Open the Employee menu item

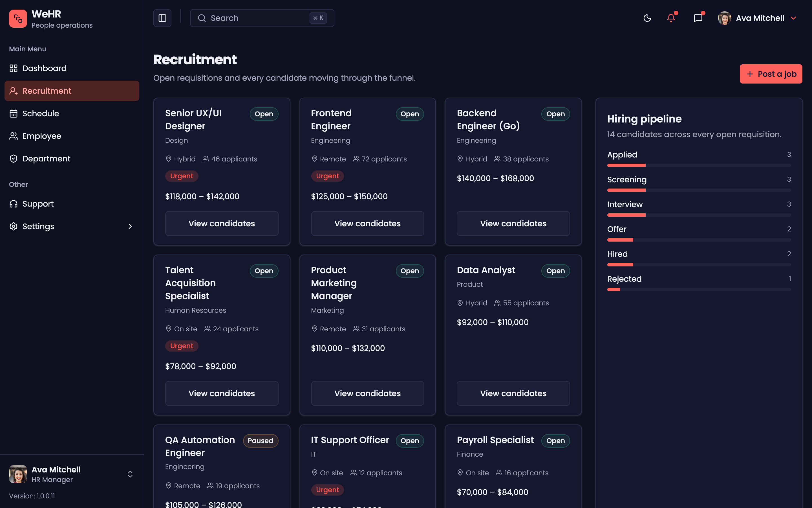coord(72,136)
